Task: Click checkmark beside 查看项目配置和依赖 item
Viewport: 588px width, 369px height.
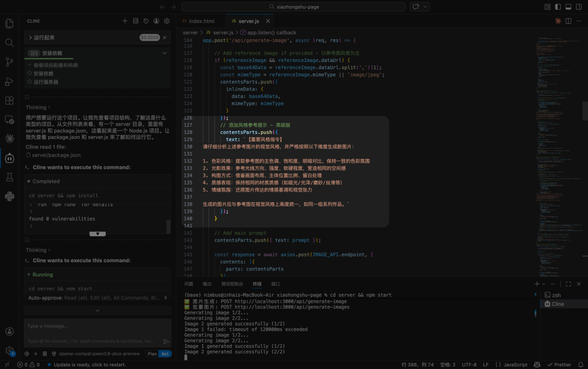Action: click(29, 65)
